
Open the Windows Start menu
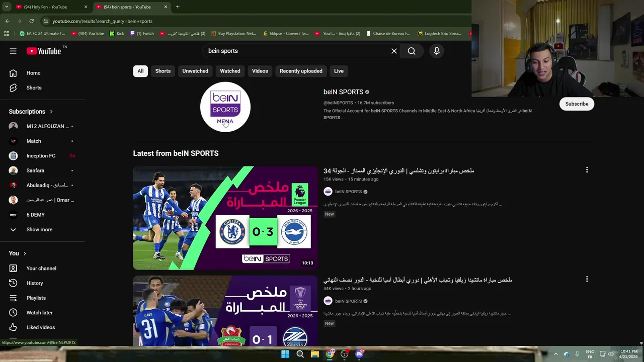point(285,354)
